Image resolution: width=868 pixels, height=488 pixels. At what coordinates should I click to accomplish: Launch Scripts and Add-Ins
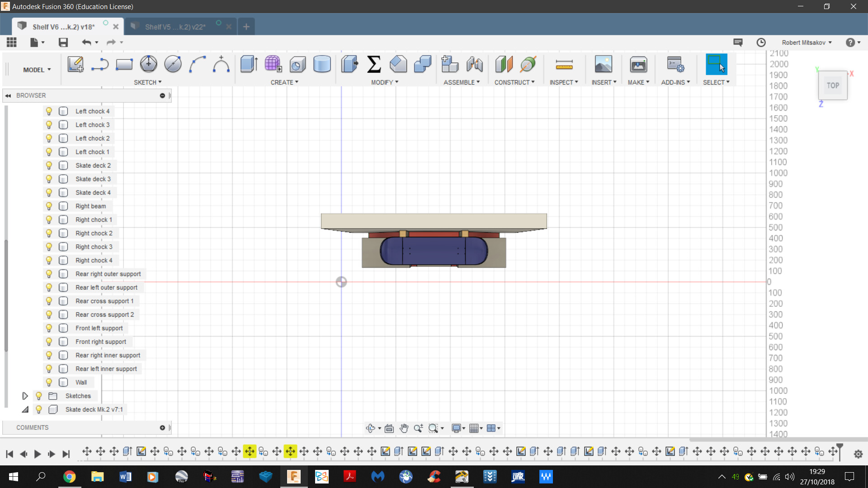675,64
